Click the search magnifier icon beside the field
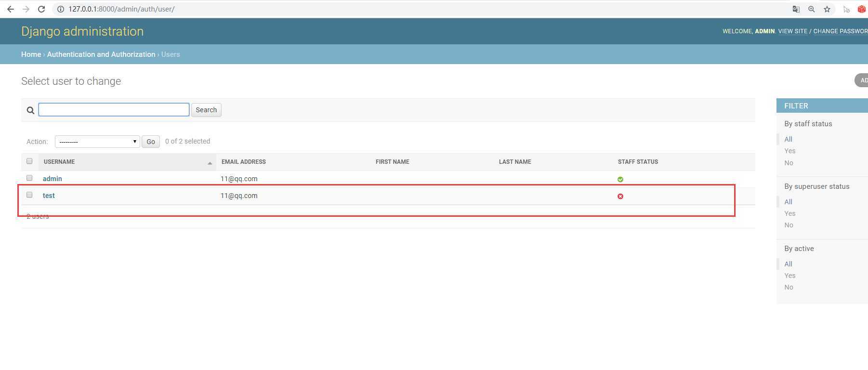The width and height of the screenshot is (868, 370). coord(30,110)
